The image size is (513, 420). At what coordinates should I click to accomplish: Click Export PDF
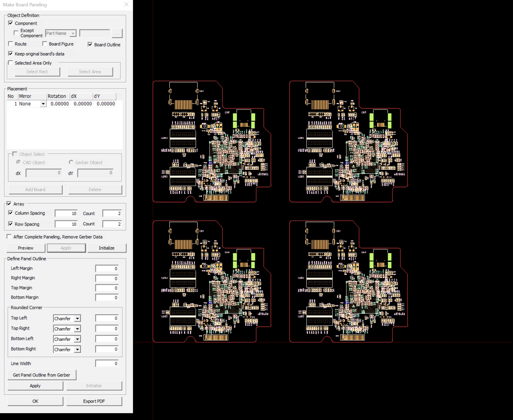pyautogui.click(x=94, y=401)
